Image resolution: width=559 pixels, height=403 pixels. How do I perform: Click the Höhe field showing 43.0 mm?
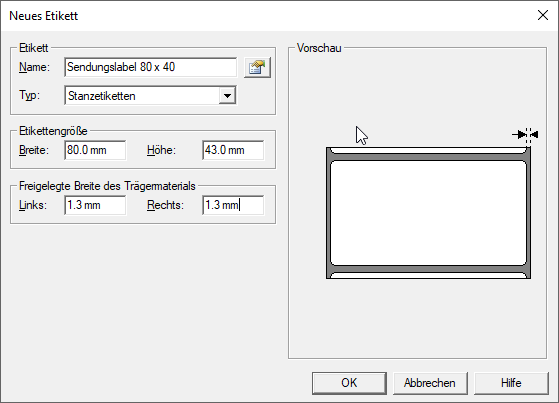coord(233,150)
